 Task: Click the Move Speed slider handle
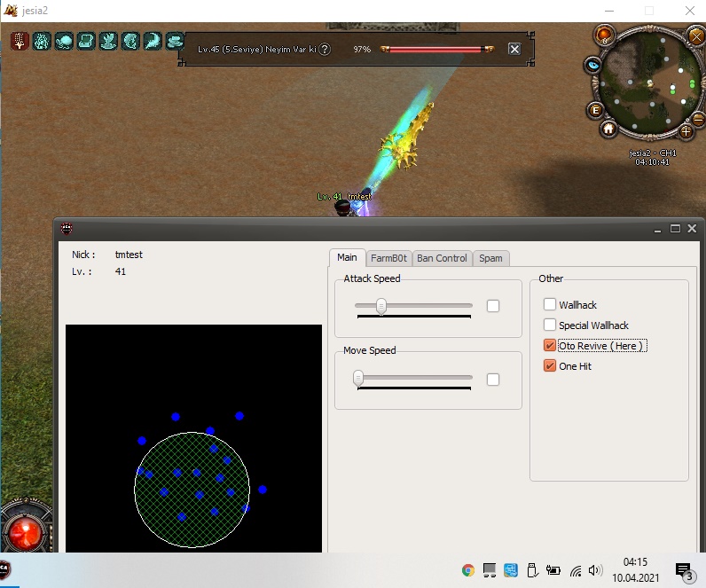358,378
